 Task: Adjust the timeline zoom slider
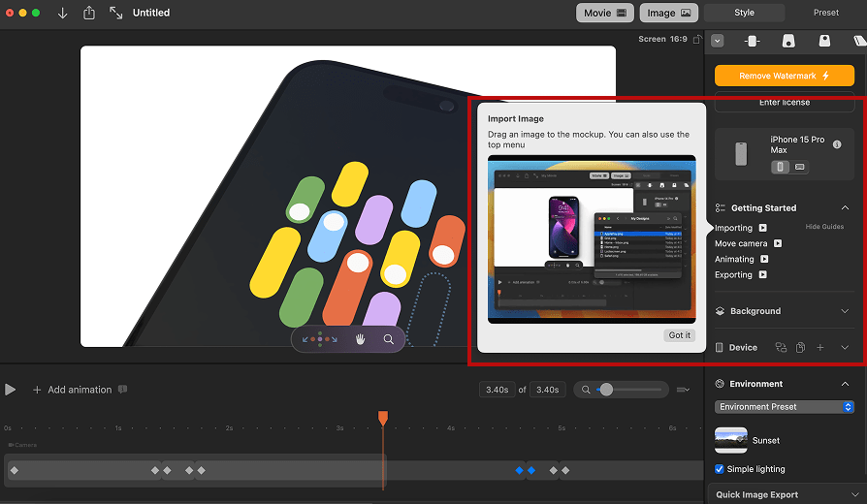606,390
